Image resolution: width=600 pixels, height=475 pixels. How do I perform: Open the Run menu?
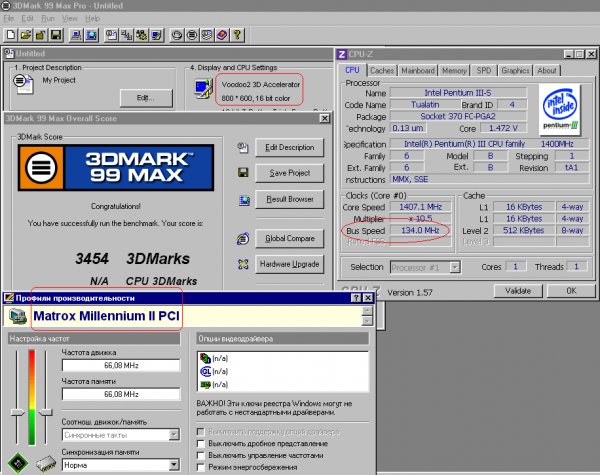[x=48, y=18]
